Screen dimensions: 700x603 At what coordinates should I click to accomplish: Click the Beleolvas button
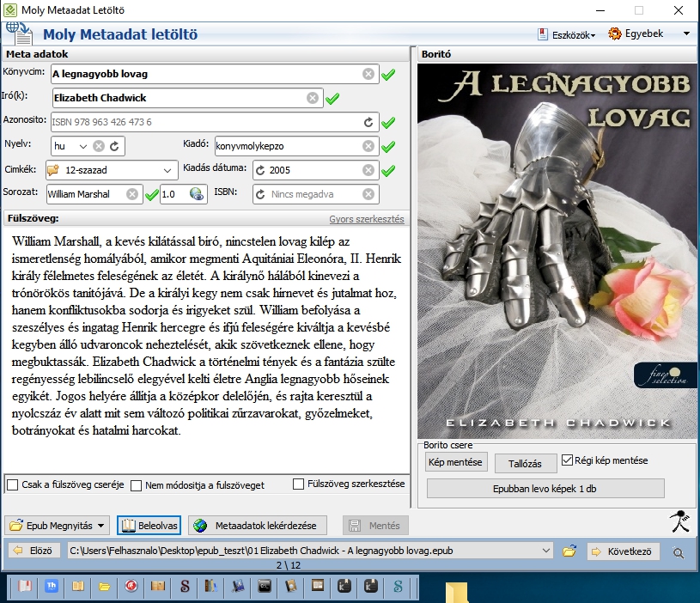(149, 526)
